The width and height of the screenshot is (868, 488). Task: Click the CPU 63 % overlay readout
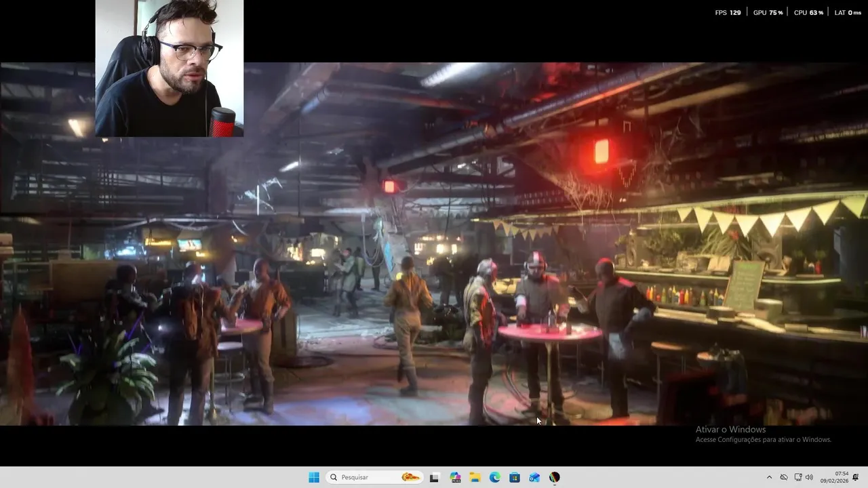pyautogui.click(x=808, y=12)
